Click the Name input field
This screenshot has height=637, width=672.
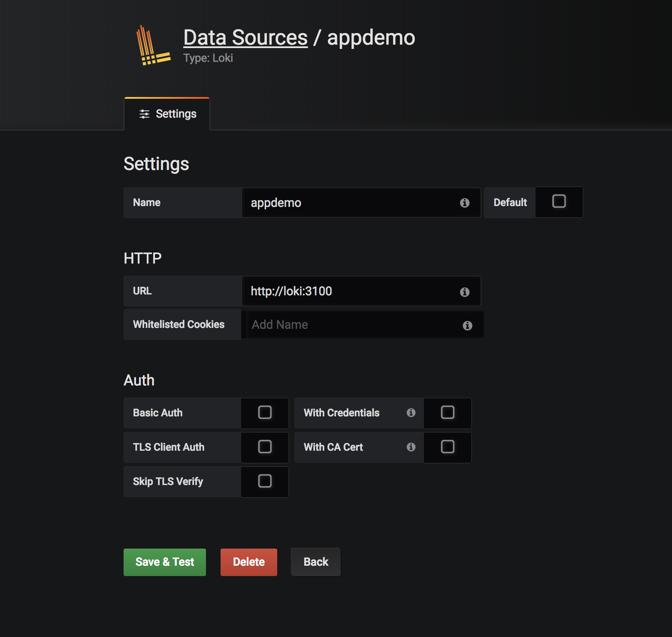point(361,203)
